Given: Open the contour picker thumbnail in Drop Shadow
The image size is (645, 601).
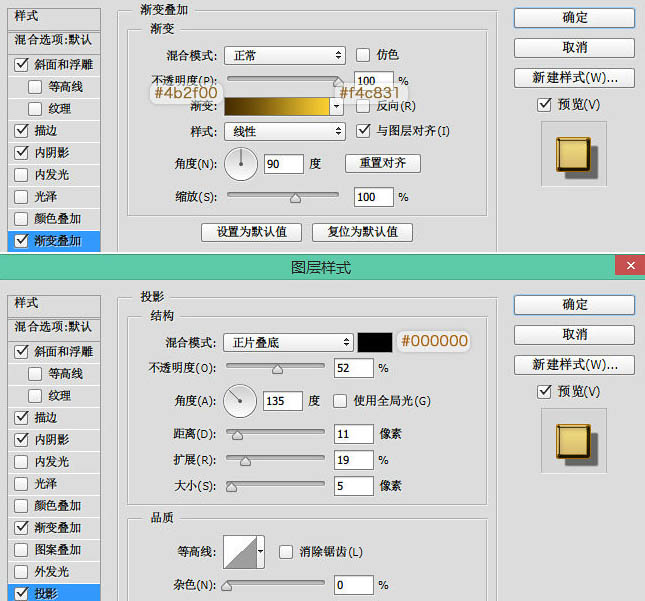Looking at the screenshot, I should pos(240,552).
